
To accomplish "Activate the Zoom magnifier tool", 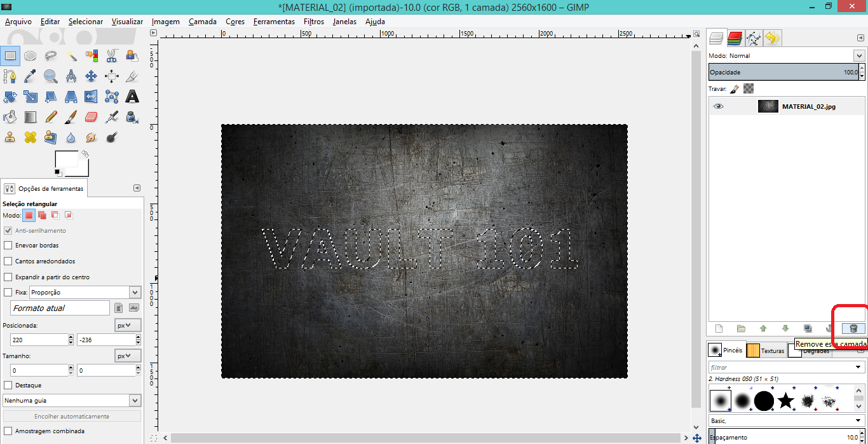I will click(51, 76).
